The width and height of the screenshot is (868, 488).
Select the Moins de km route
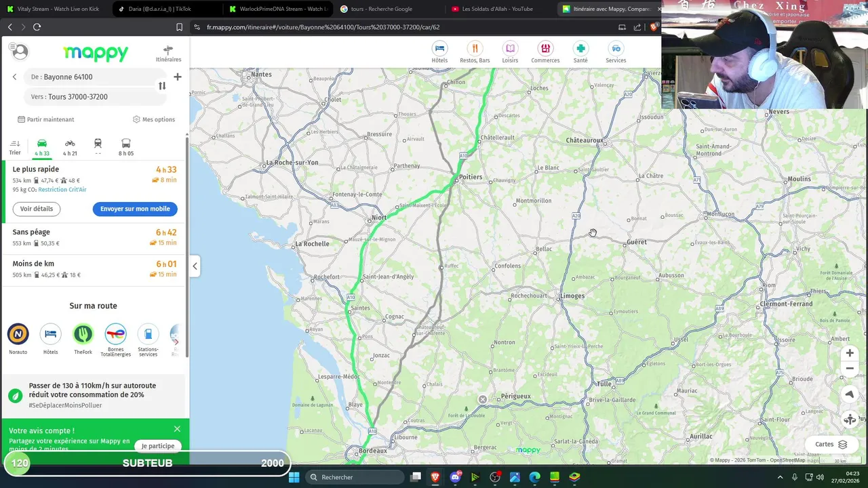(x=94, y=269)
